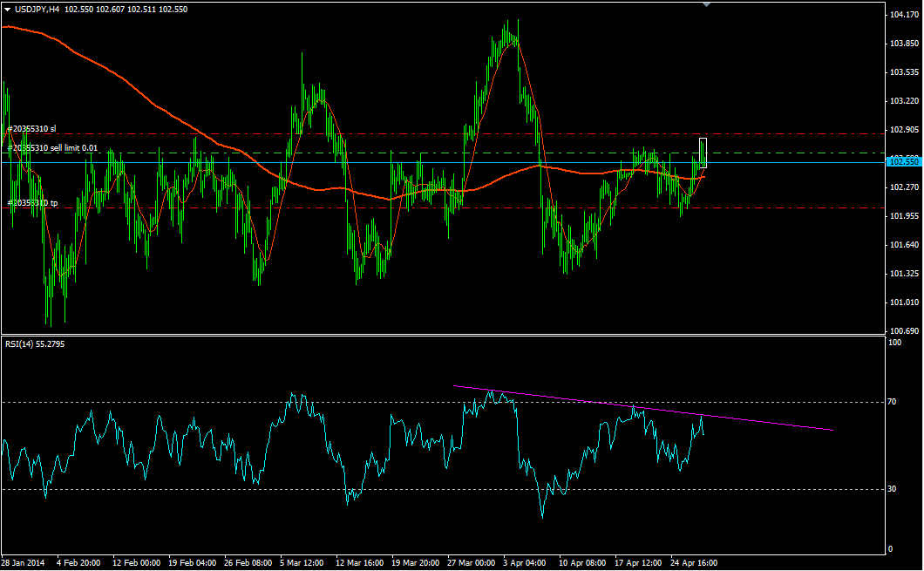Click the 102.905 price axis value
The image size is (924, 571).
click(905, 130)
